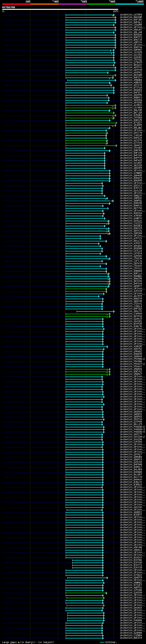Select the UniRef100_C0PMV9 label

point(131,314)
